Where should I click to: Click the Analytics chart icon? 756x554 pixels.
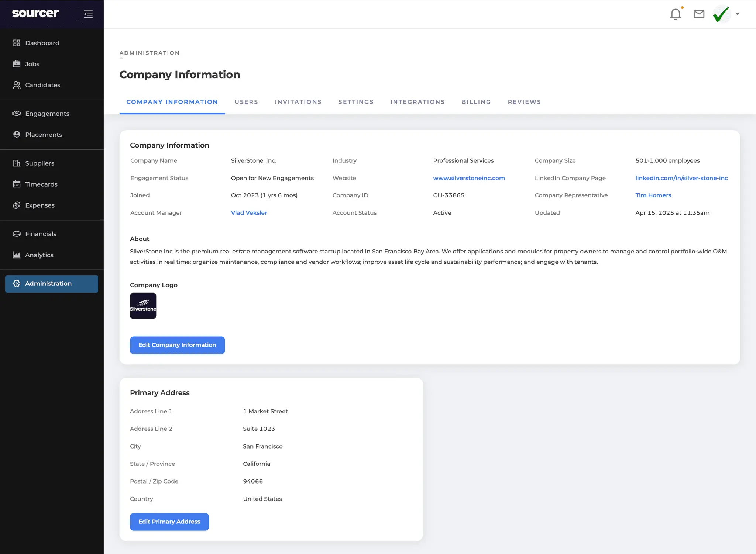point(17,255)
